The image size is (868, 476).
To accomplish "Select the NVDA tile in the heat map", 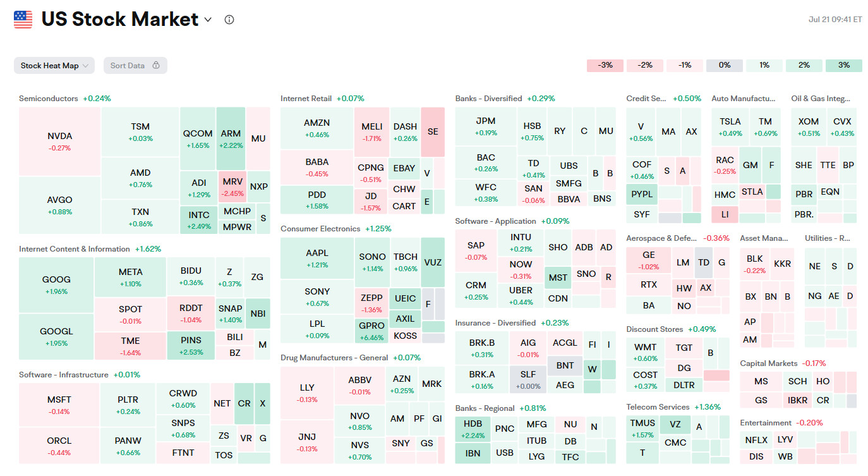I will [x=60, y=141].
